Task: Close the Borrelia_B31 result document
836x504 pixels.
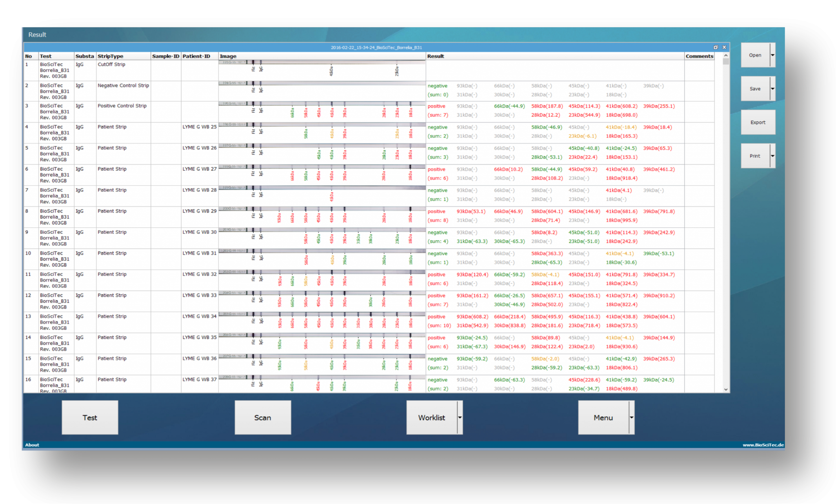Action: tap(725, 47)
